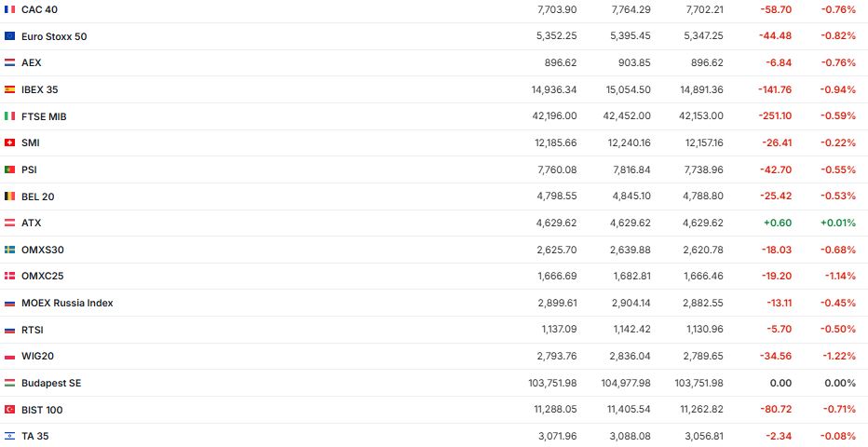868x447 pixels.
Task: Select the OMXC25 index link
Action: pos(43,276)
